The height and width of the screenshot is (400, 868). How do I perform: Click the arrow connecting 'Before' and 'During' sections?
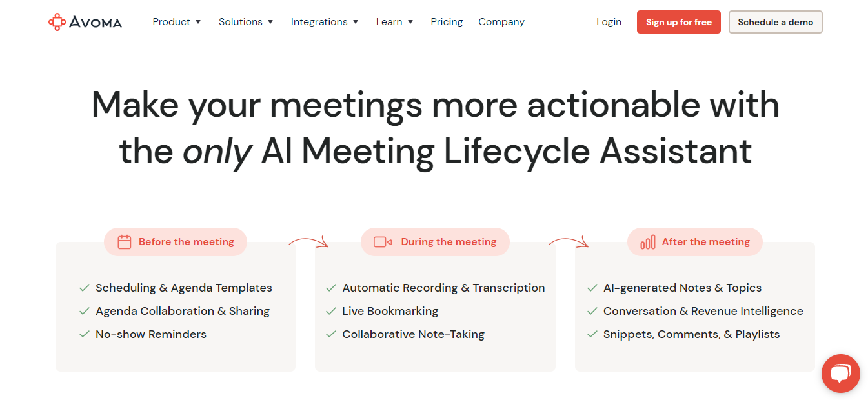click(308, 241)
